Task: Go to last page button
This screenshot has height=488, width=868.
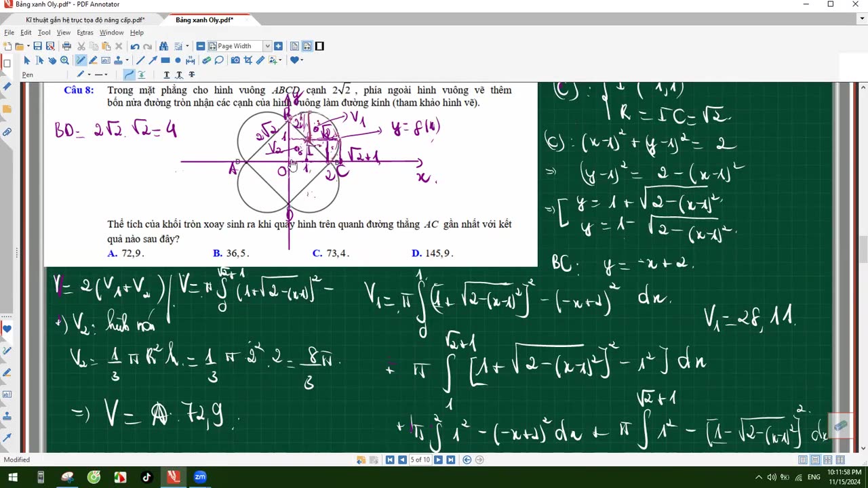Action: [x=450, y=460]
